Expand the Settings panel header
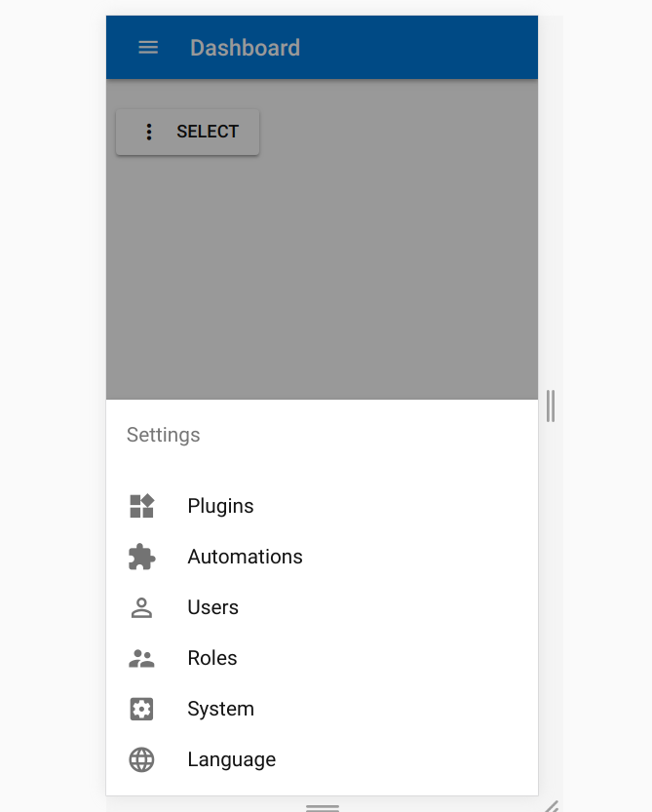Image resolution: width=652 pixels, height=812 pixels. [x=163, y=435]
